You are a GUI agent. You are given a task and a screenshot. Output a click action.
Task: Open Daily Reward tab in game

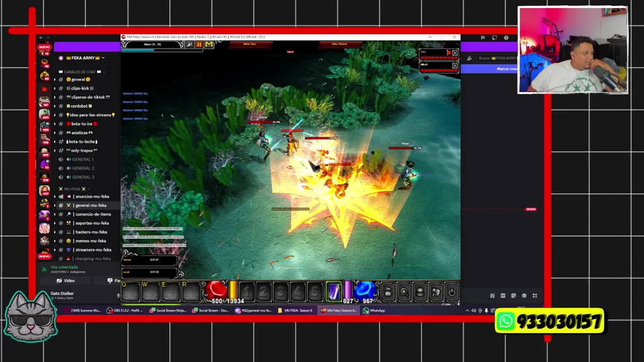pos(339,44)
